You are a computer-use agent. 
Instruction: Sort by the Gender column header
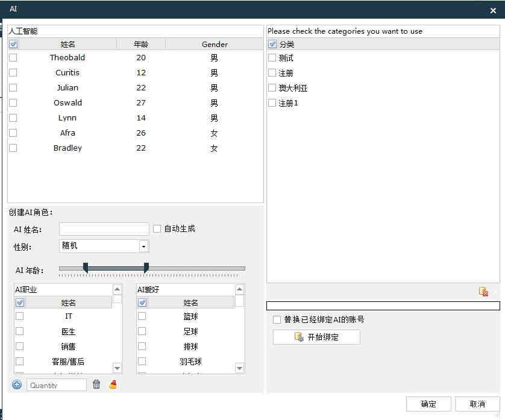tap(215, 44)
